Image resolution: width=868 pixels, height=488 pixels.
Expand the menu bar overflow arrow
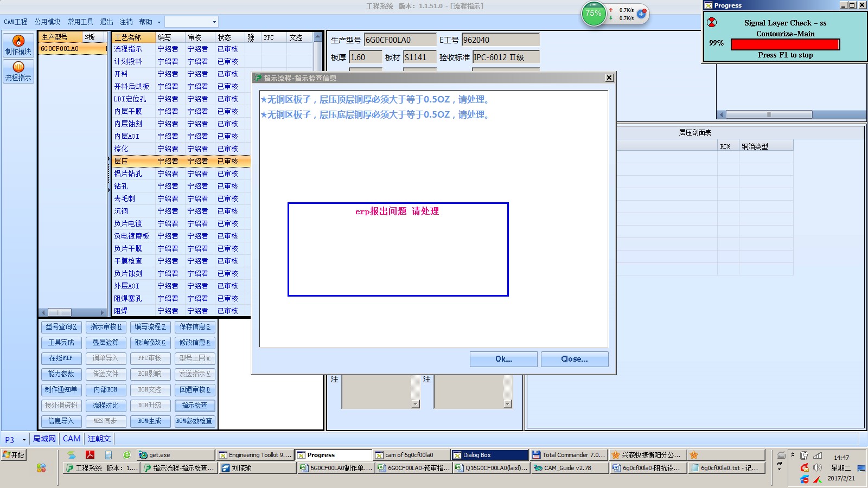tap(159, 22)
